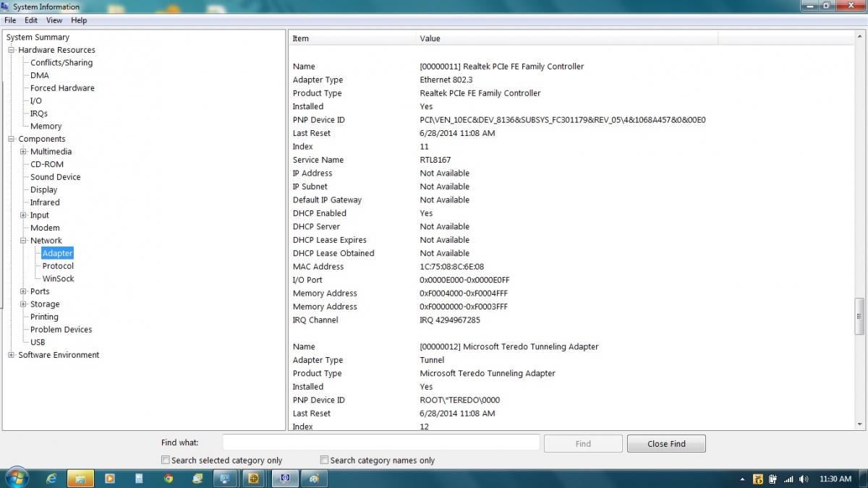The image size is (868, 488).
Task: Expand the Software Environment tree node
Action: pos(12,355)
